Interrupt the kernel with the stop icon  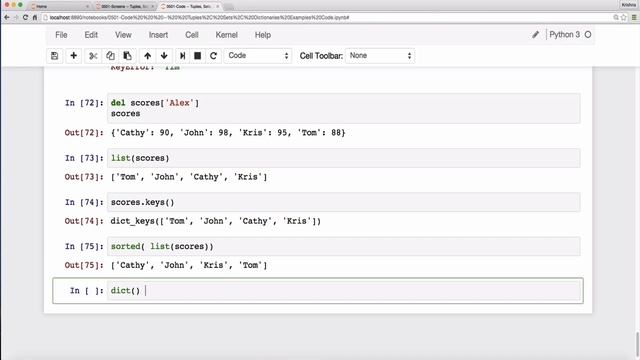coord(198,56)
